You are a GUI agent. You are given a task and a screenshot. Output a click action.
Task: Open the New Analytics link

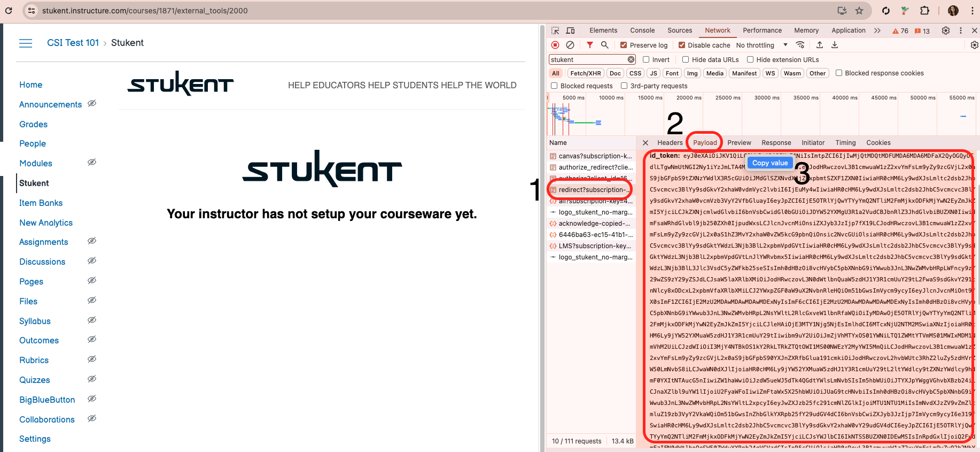pyautogui.click(x=46, y=223)
